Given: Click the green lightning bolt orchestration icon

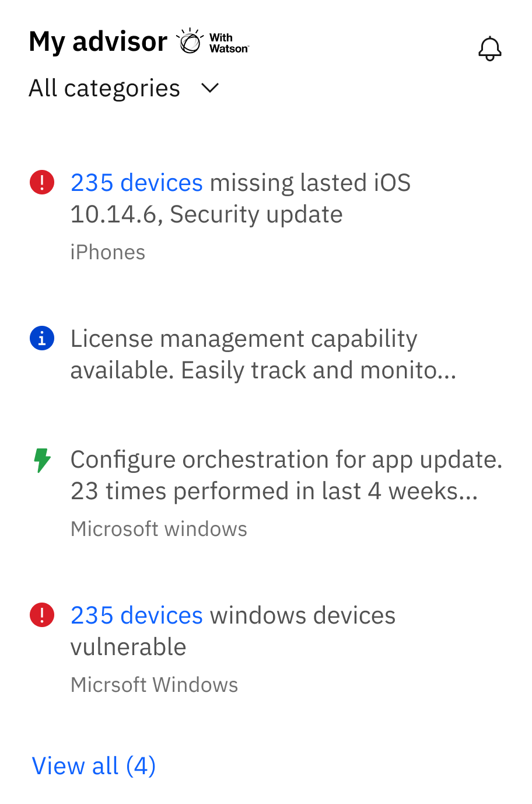Looking at the screenshot, I should tap(42, 460).
